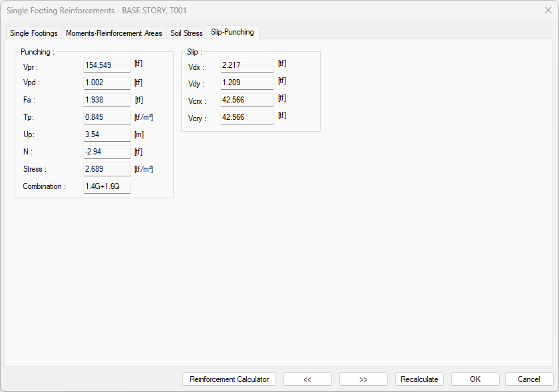The image size is (559, 392).
Task: Click the Up perimeter field
Action: (107, 134)
